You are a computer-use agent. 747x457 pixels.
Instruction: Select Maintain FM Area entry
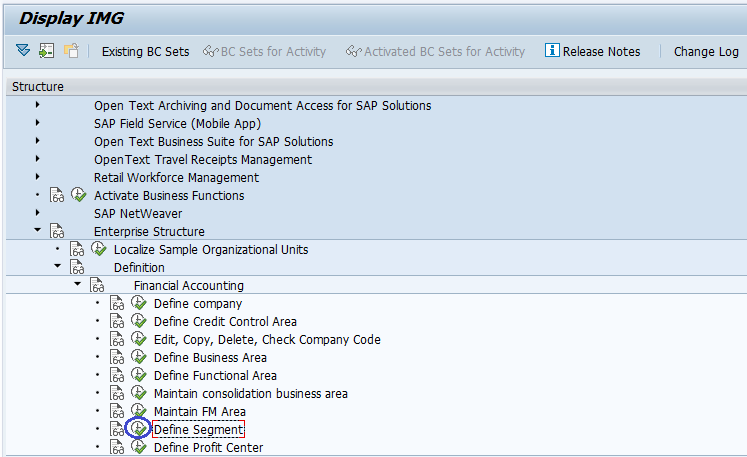[x=200, y=411]
